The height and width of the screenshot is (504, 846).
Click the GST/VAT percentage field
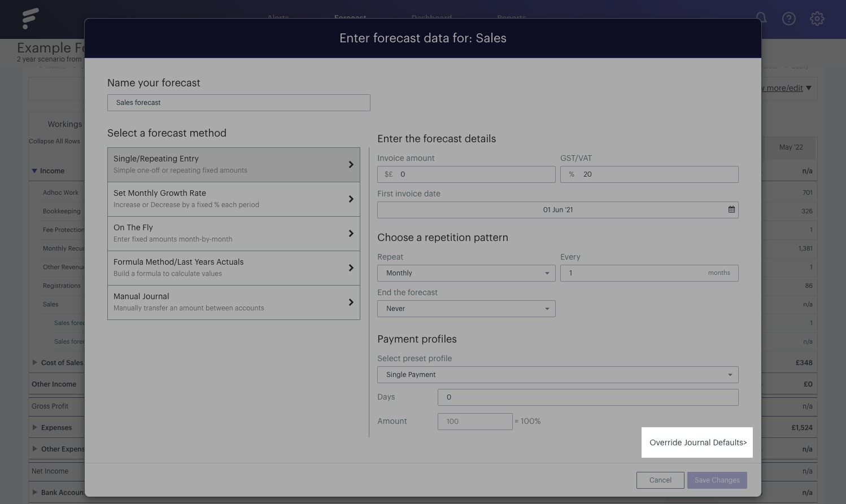(649, 174)
